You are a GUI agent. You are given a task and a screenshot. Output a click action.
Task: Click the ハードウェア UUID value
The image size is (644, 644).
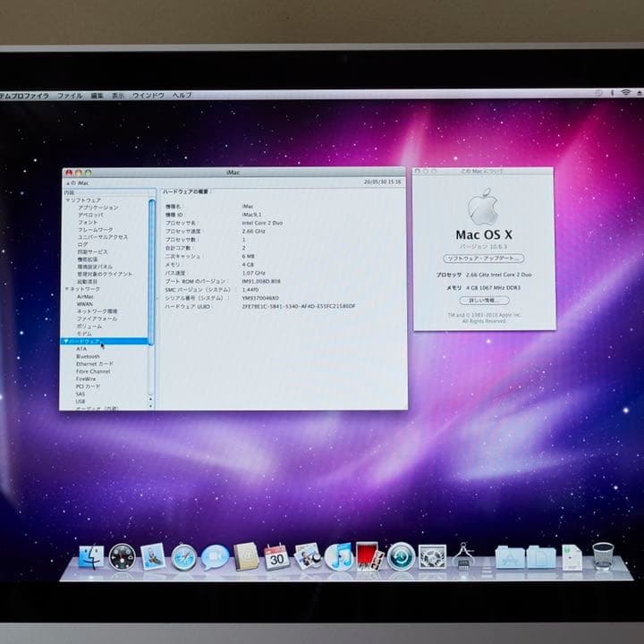(x=299, y=306)
